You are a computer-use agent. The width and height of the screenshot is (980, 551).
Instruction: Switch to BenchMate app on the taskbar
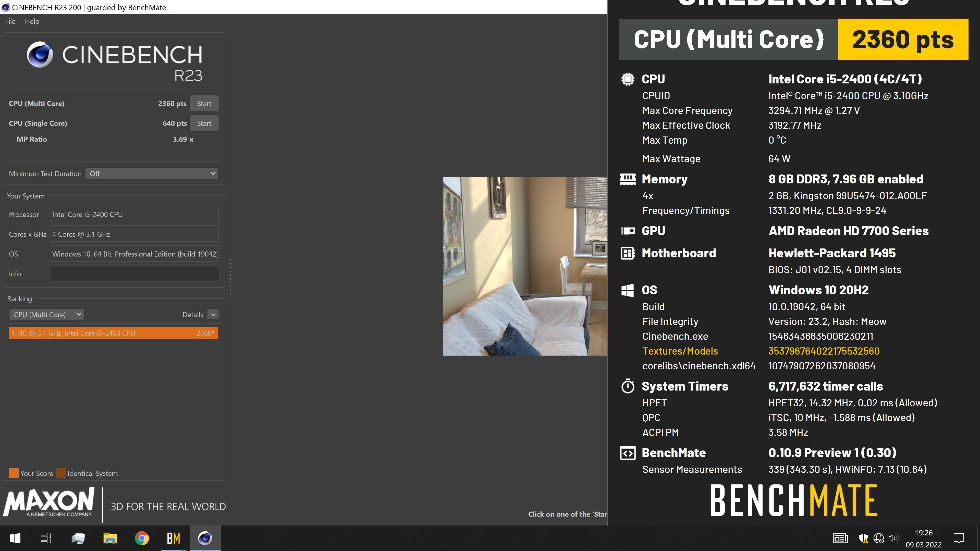(x=174, y=539)
